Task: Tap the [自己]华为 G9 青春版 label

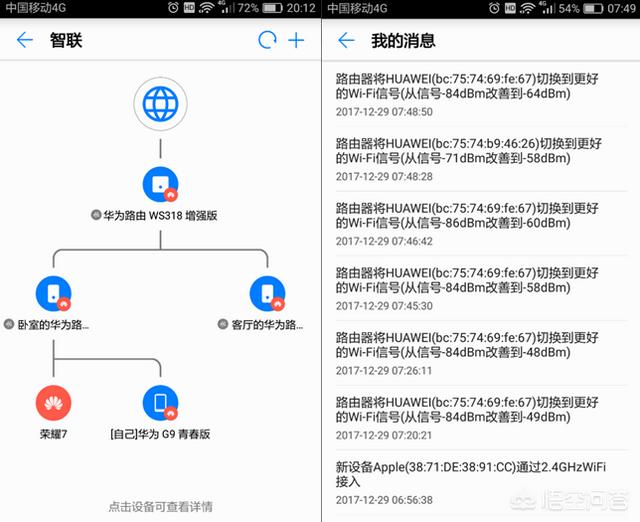Action: pos(160,434)
